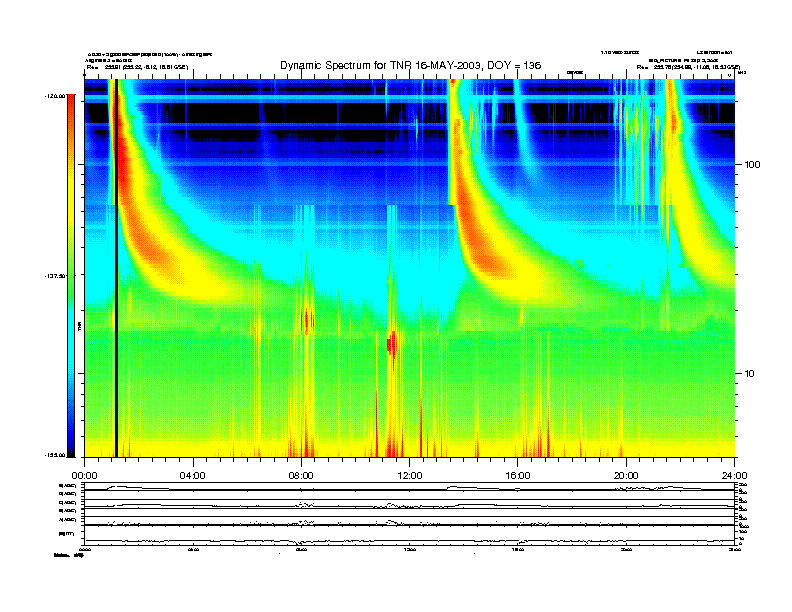Click the large "08:00" time axis label
Viewport: 792px width, 612px height.
pyautogui.click(x=301, y=476)
